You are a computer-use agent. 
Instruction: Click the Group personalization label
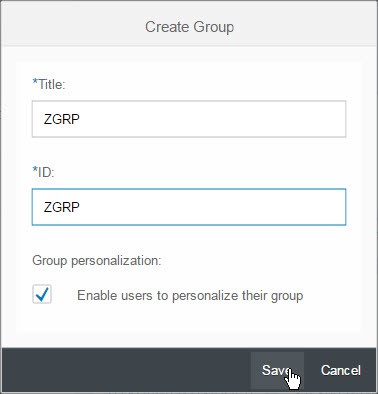(97, 260)
